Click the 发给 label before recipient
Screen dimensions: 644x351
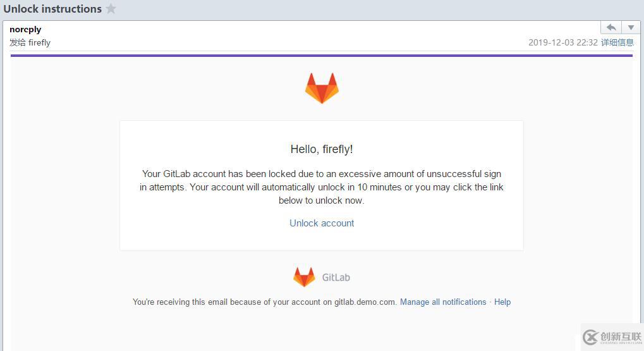[x=18, y=43]
